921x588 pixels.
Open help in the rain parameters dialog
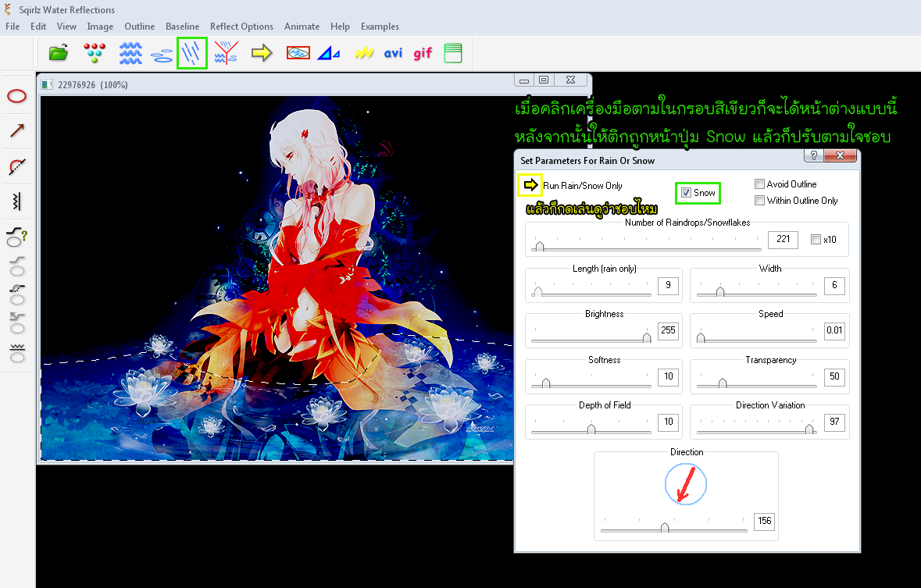click(813, 155)
